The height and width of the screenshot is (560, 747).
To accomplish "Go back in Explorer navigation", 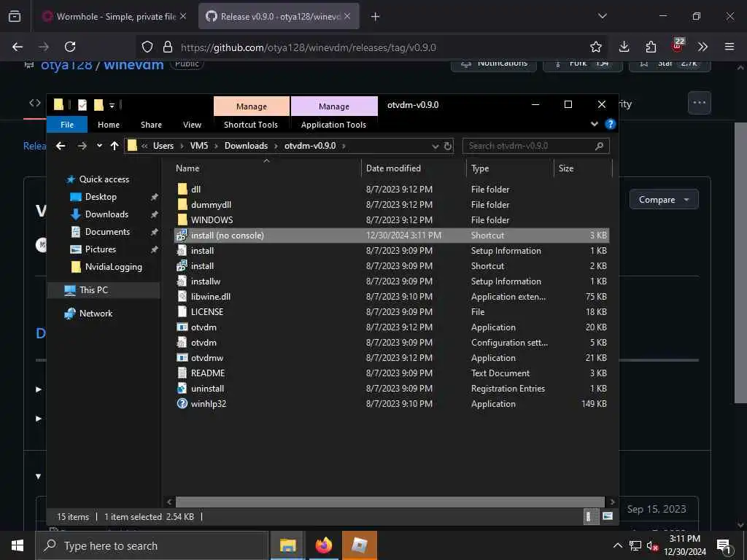I will [61, 146].
